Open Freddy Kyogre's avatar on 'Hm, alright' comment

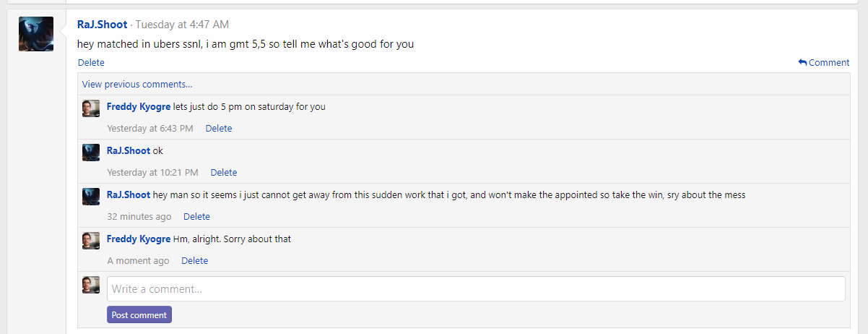91,241
